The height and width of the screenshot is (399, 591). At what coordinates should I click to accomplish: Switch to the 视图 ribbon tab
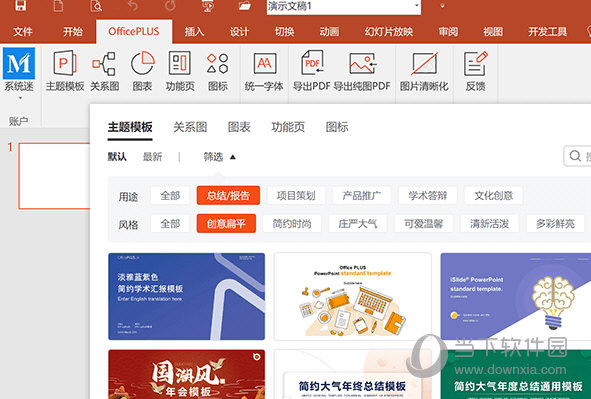pyautogui.click(x=493, y=32)
